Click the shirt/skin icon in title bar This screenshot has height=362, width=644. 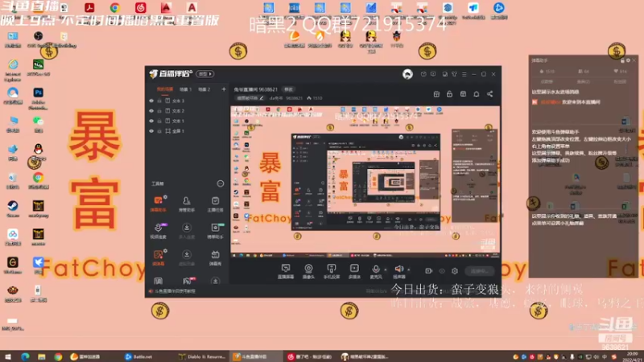click(x=454, y=74)
